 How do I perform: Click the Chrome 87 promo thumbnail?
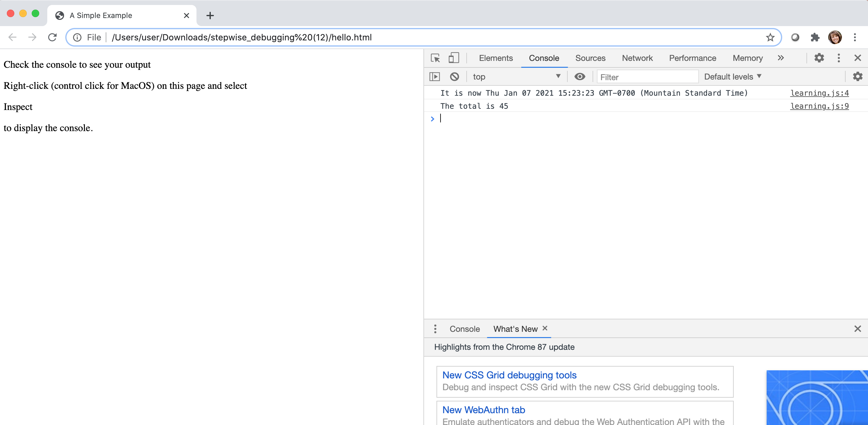point(817,397)
